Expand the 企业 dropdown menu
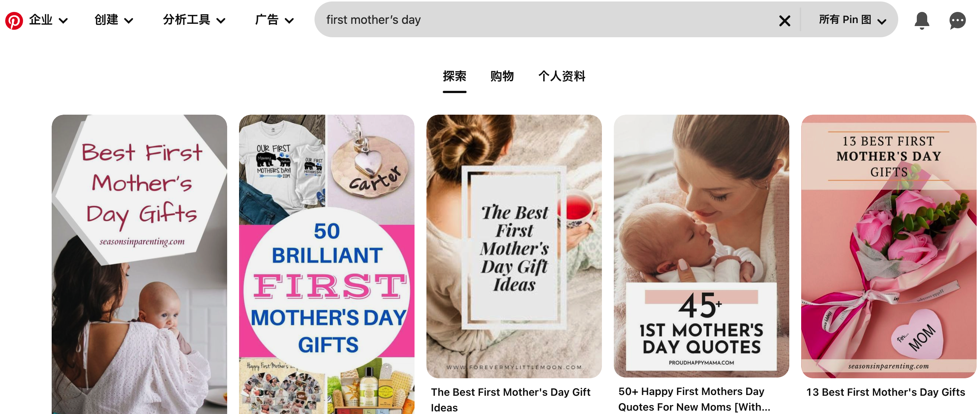The image size is (980, 414). (49, 20)
